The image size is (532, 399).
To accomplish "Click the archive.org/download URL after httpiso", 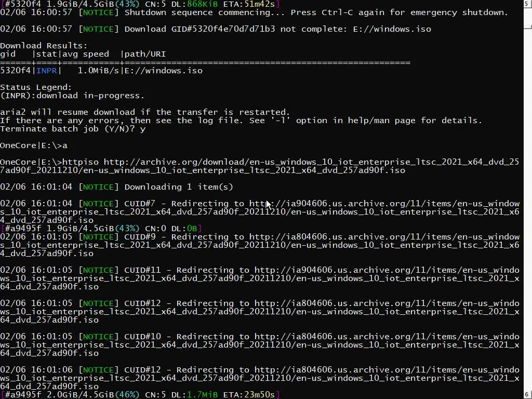I will (x=260, y=166).
